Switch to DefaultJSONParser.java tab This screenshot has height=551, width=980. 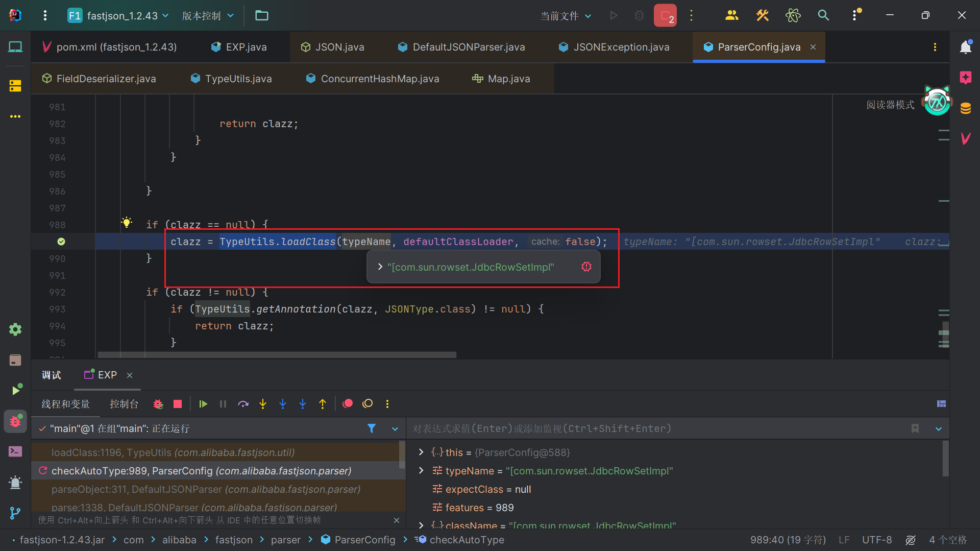(461, 47)
